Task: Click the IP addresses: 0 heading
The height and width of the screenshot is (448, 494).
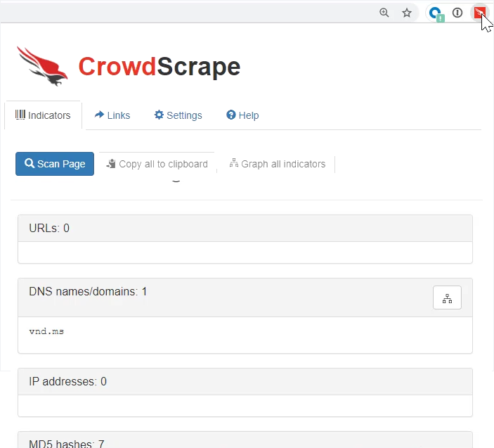Action: point(245,381)
